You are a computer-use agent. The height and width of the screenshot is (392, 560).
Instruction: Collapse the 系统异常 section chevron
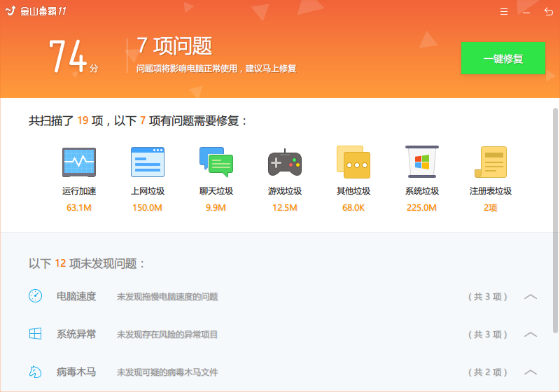click(x=531, y=335)
